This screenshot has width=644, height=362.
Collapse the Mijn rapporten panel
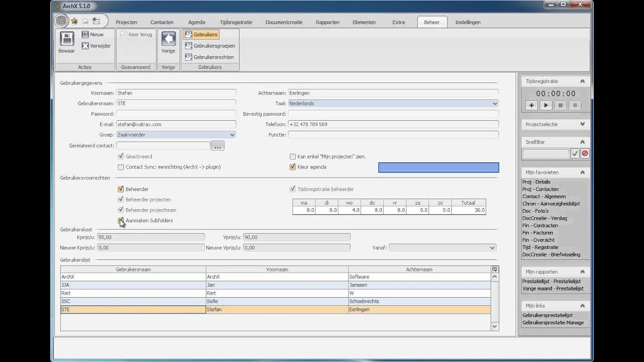(582, 271)
